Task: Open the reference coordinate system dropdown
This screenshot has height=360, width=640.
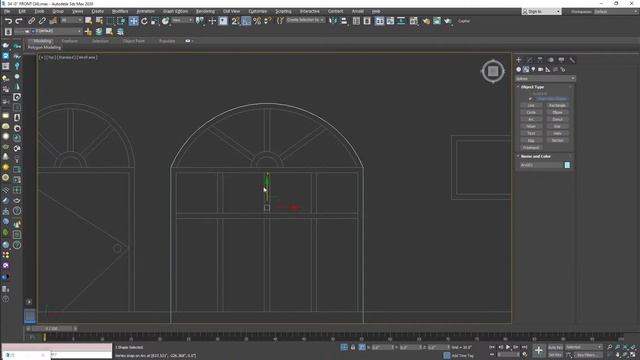Action: coord(182,20)
